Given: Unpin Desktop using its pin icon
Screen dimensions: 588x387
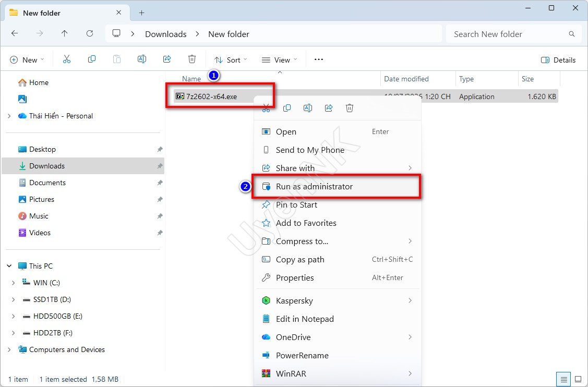Looking at the screenshot, I should point(160,149).
